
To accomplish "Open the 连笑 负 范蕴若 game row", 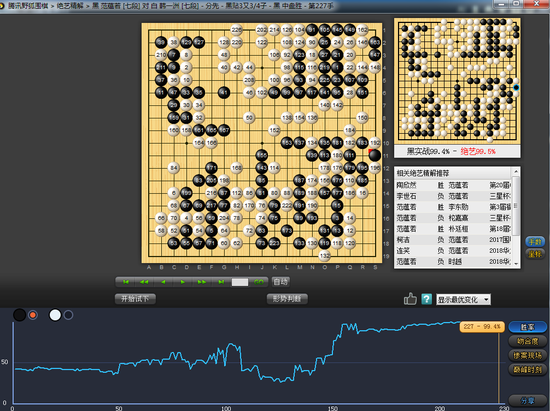I will [x=453, y=250].
